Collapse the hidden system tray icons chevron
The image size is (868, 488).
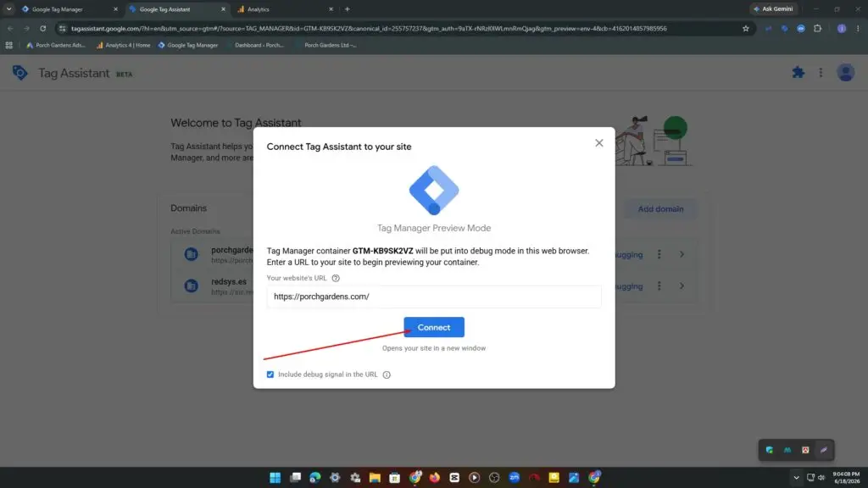(796, 478)
